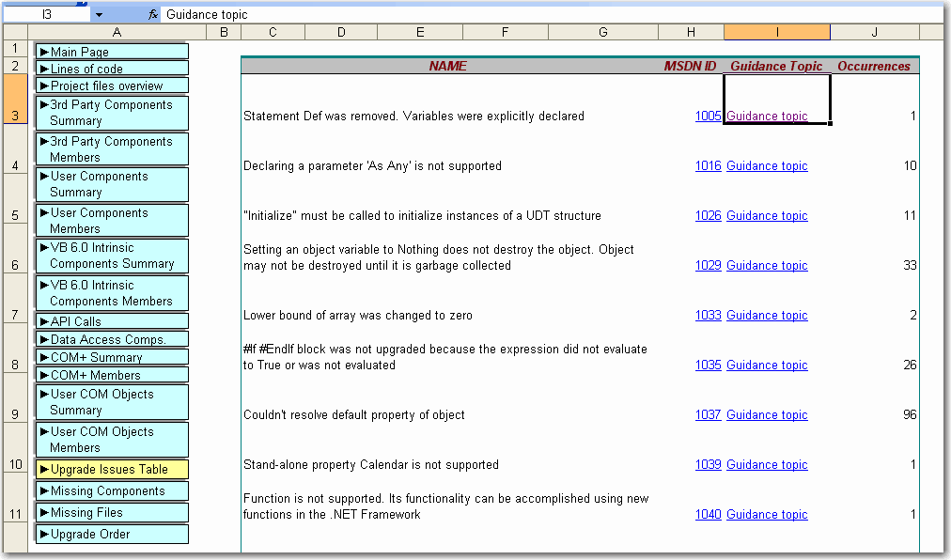Viewport: 951px width, 560px height.
Task: Open the Main Page navigation button
Action: [111, 52]
